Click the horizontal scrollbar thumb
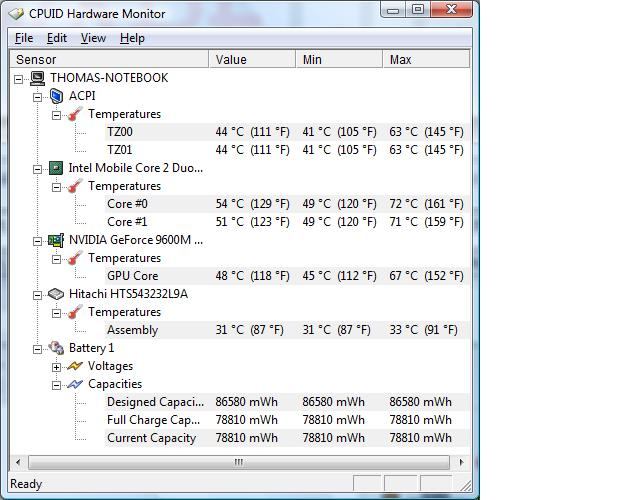Viewport: 640px width, 500px height. pos(239,462)
